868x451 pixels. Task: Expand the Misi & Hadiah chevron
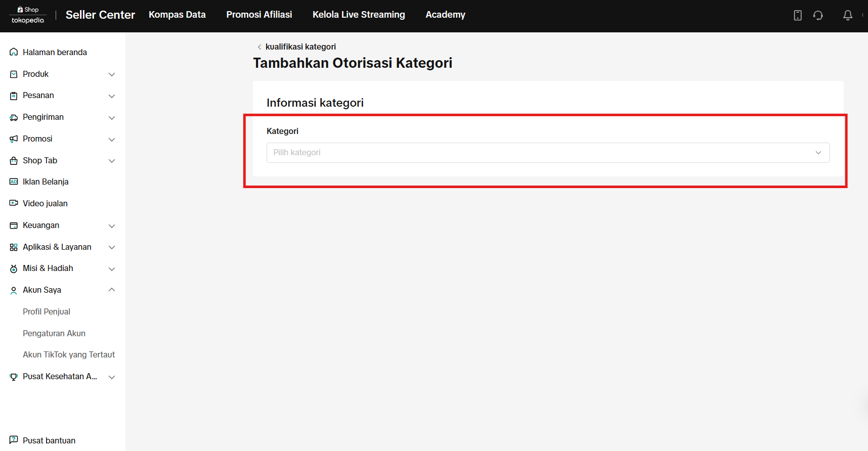[x=112, y=269]
